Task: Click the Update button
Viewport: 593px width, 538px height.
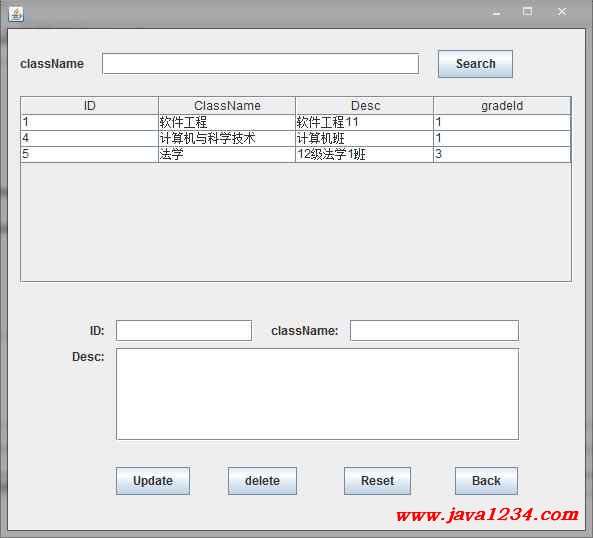Action: [153, 481]
